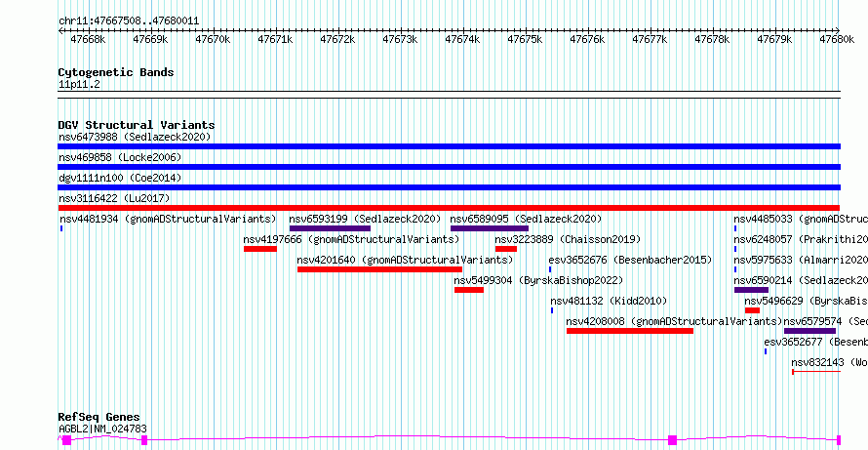Click the 47677k ruler label
868x450 pixels.
pos(650,39)
